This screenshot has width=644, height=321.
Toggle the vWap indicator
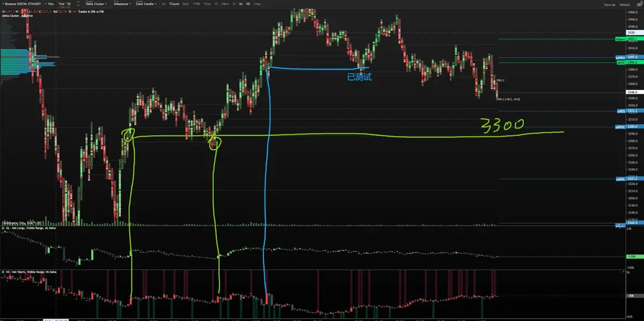258,4
